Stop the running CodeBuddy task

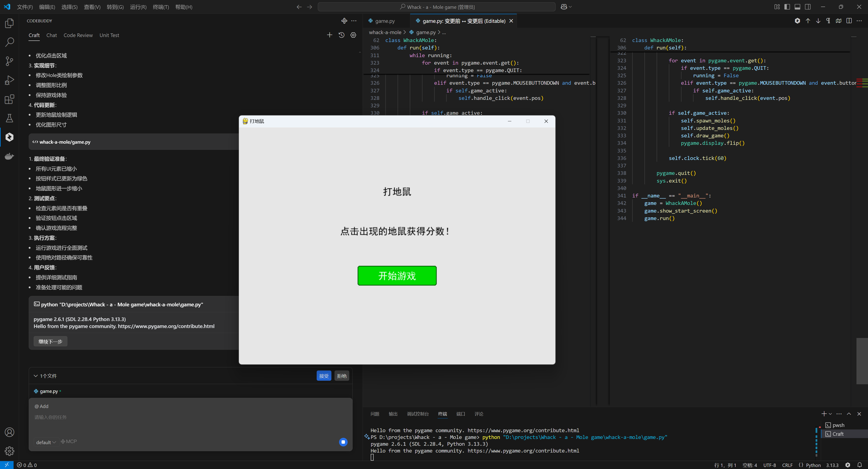[x=343, y=442]
